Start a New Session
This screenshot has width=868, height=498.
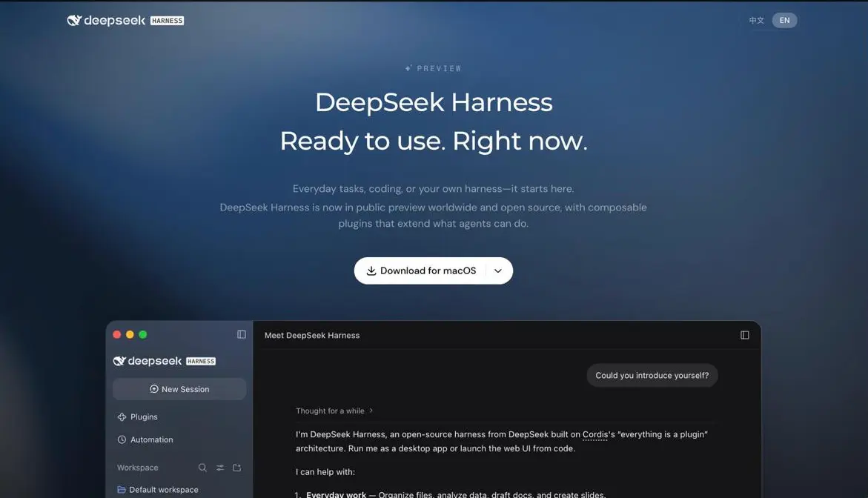pyautogui.click(x=179, y=389)
